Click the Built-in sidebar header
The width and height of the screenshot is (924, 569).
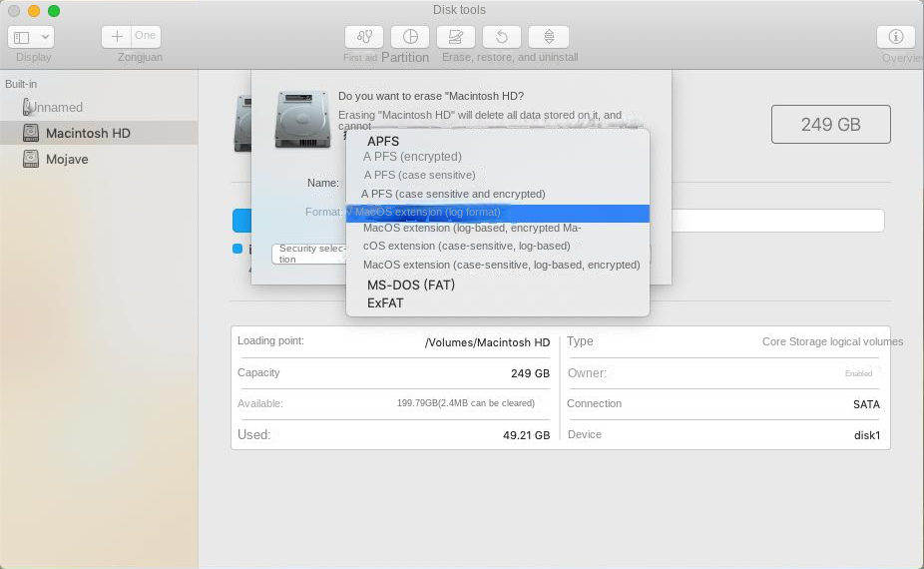[x=21, y=84]
